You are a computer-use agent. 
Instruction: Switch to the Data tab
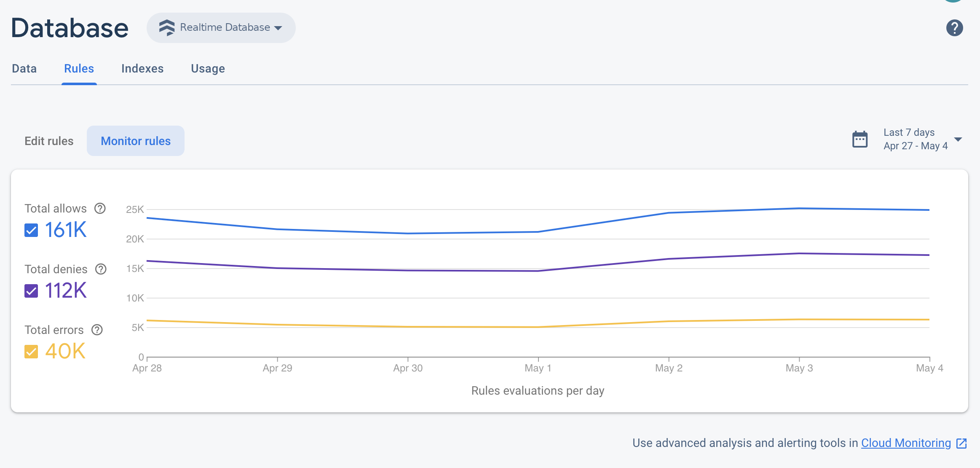pos(24,68)
